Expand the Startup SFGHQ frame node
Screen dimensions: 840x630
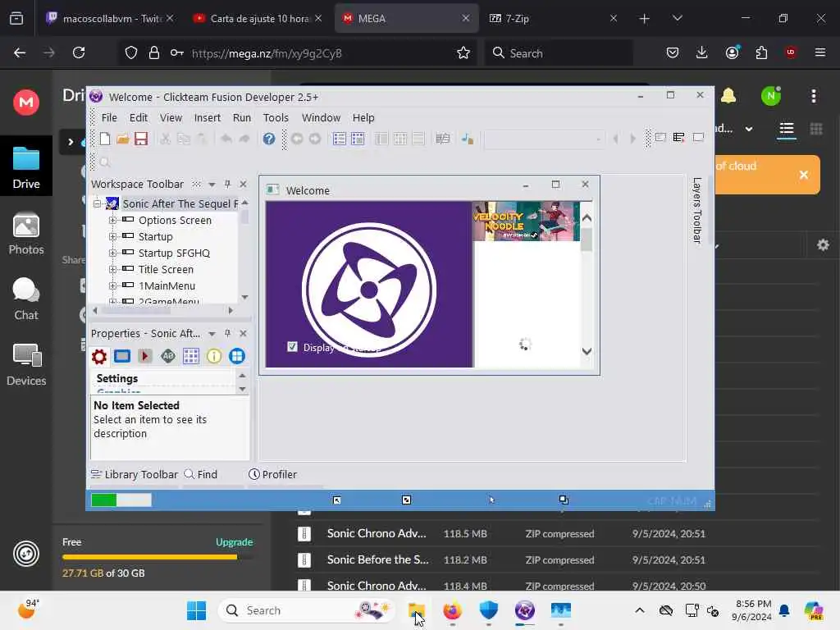click(112, 253)
